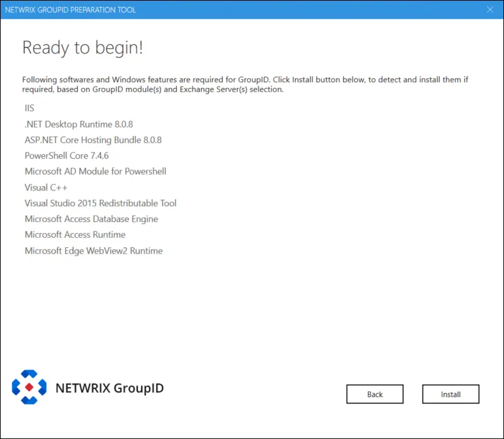The width and height of the screenshot is (504, 439).
Task: Go back with the Back button
Action: click(x=375, y=394)
